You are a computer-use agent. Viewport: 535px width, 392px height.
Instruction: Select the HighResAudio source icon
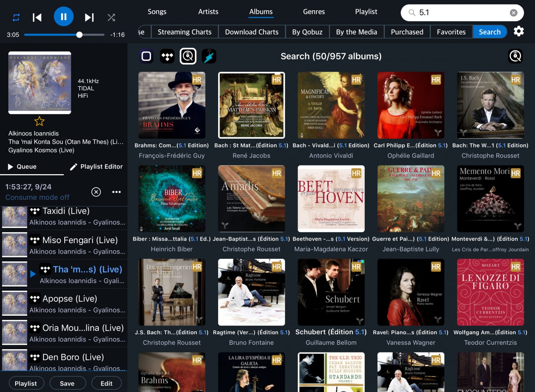(x=209, y=56)
